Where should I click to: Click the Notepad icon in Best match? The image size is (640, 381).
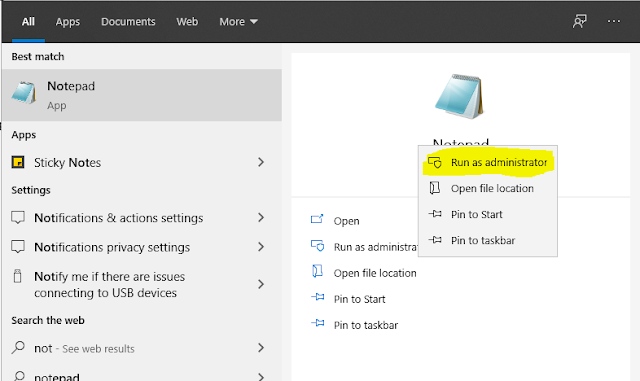click(24, 93)
